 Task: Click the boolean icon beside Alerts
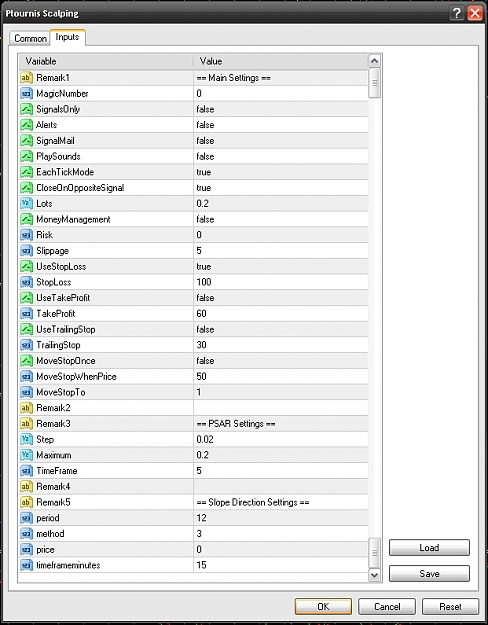pos(26,125)
